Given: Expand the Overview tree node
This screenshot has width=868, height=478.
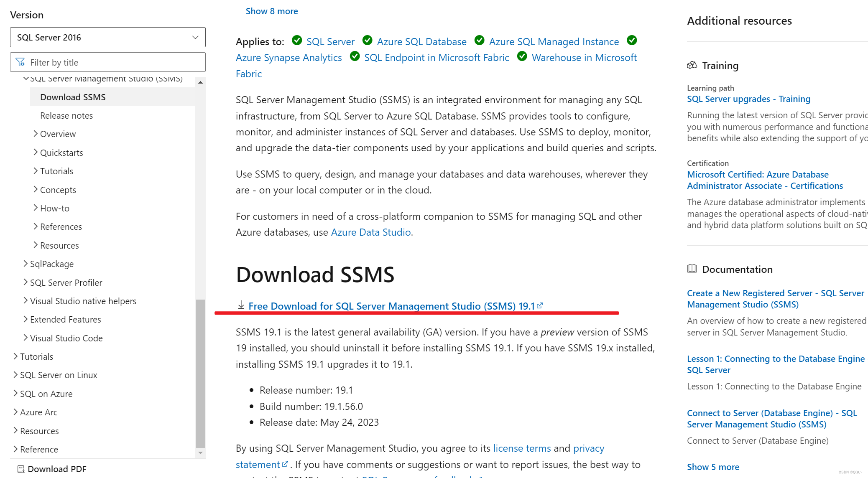Looking at the screenshot, I should (x=36, y=134).
